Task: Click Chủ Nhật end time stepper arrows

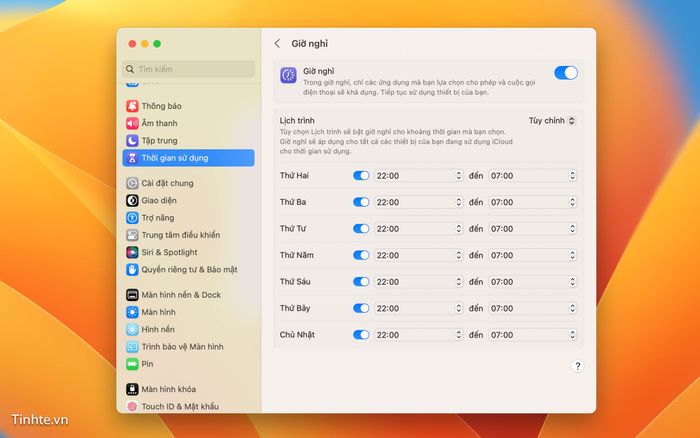Action: [572, 335]
